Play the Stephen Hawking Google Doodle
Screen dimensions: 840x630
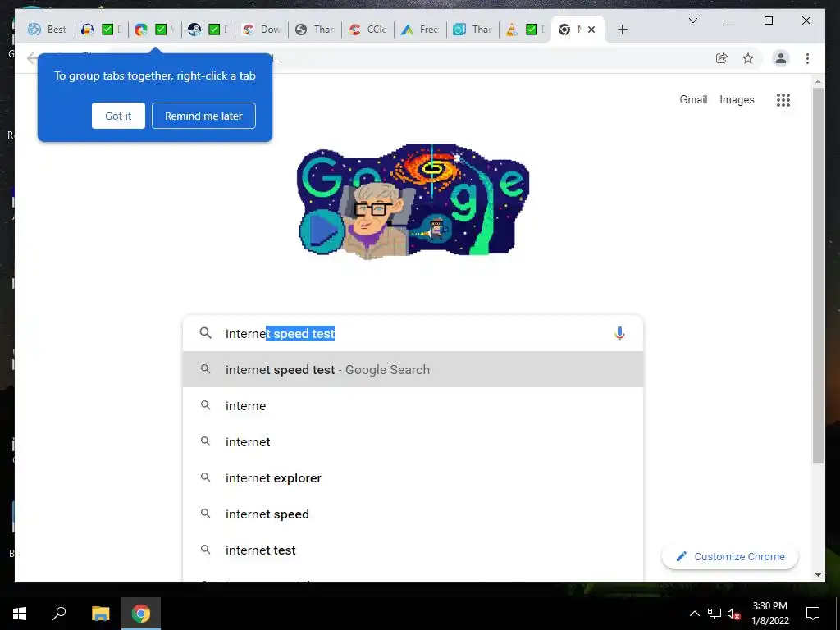(x=322, y=231)
